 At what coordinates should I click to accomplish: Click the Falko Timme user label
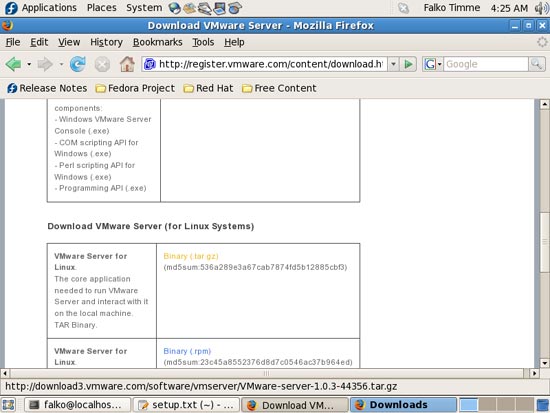[451, 8]
